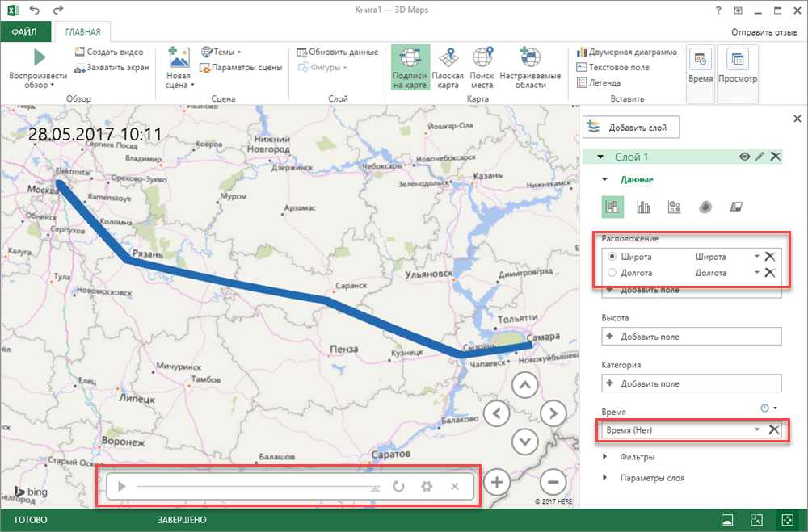The height and width of the screenshot is (532, 808).
Task: Open the Широта field type dropdown
Action: tap(757, 257)
